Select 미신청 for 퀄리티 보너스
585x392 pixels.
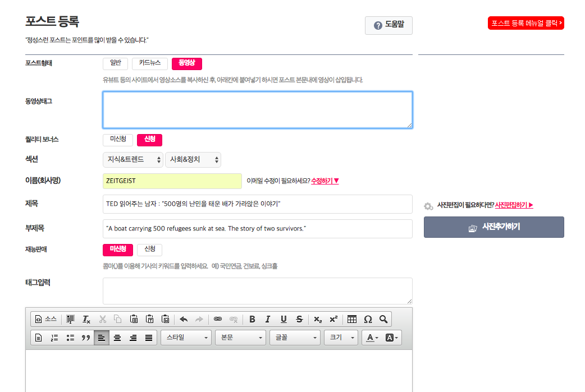[x=118, y=140]
